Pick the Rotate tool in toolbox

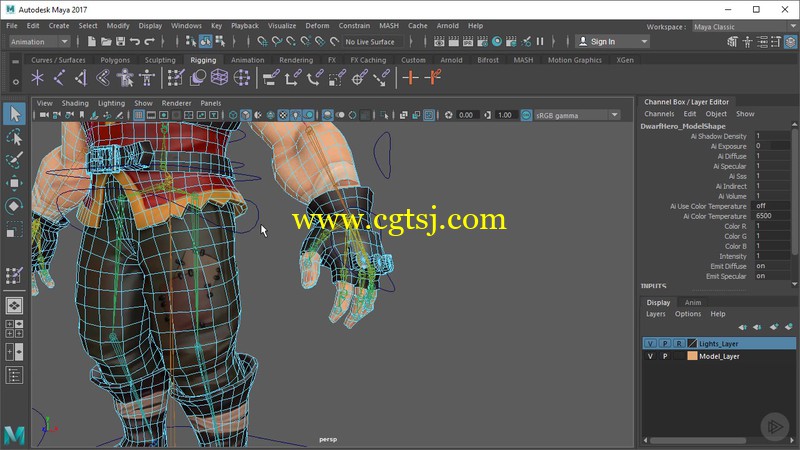(x=14, y=206)
